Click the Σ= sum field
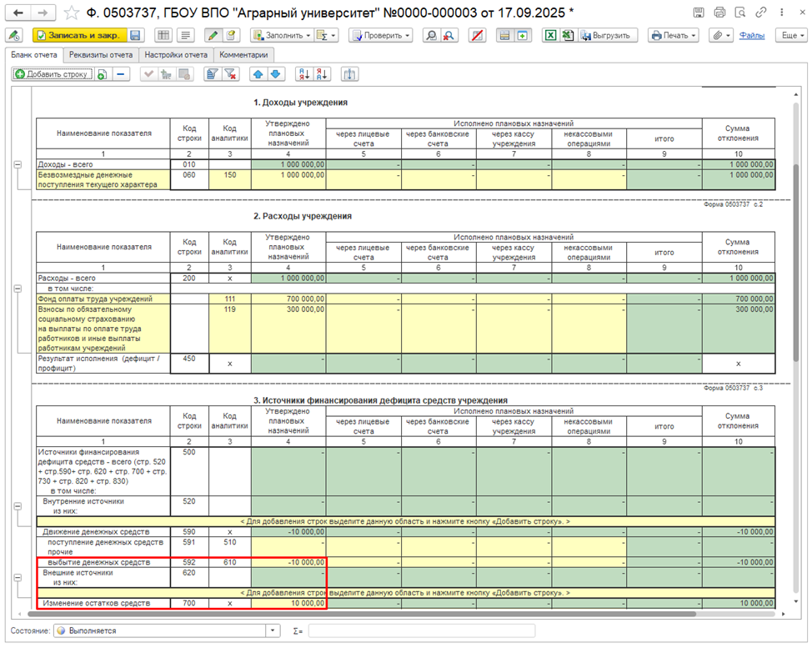Screen dimensions: 812x648 tap(422, 631)
